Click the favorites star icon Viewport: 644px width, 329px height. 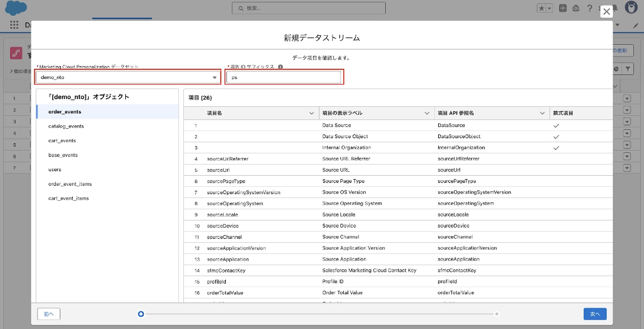click(541, 8)
